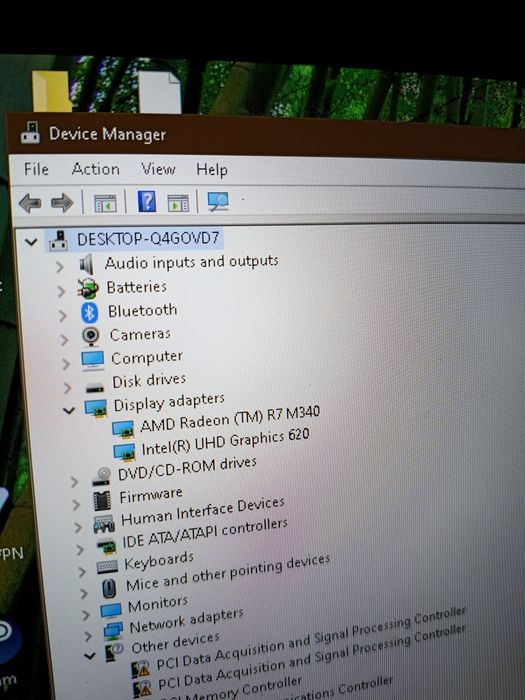This screenshot has height=700, width=525.
Task: Open the Help menu
Action: pyautogui.click(x=212, y=170)
